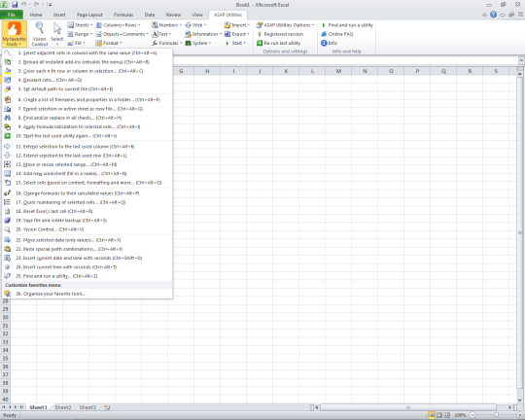Choose Insert current time with seconds
Image resolution: width=525 pixels, height=420 pixels.
87,267
